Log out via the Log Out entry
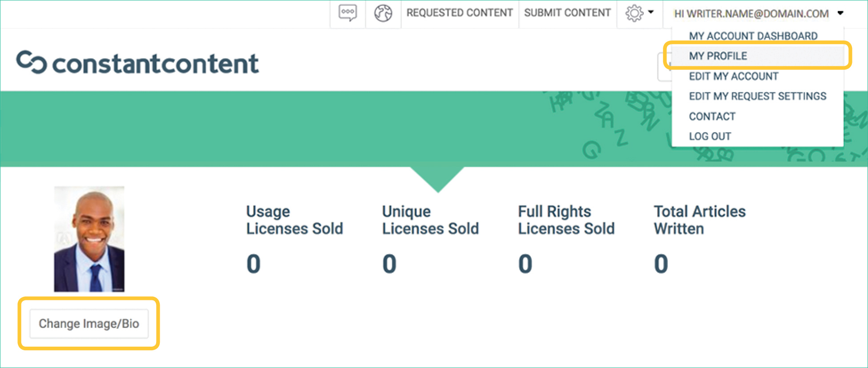Screen dimensions: 868x368 tap(710, 137)
